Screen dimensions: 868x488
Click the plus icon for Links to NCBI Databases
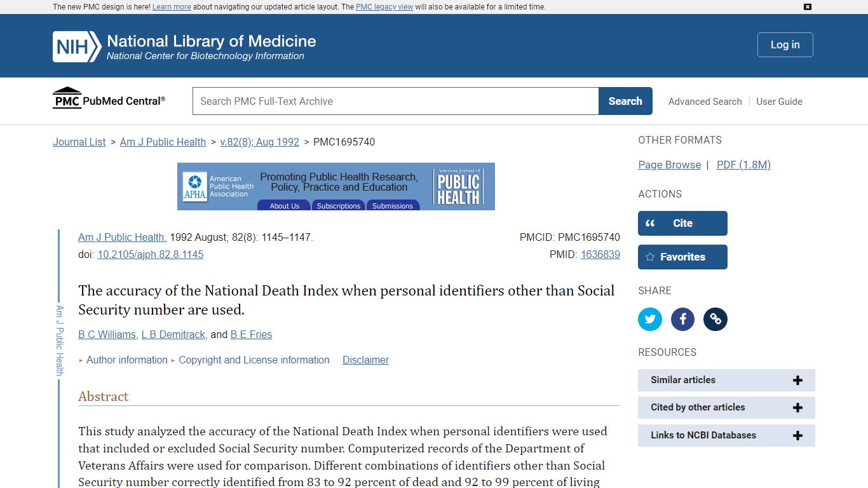pos(797,435)
